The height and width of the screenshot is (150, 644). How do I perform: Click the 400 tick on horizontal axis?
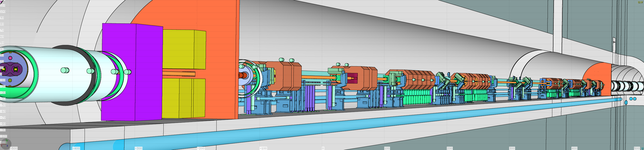click(x=574, y=148)
